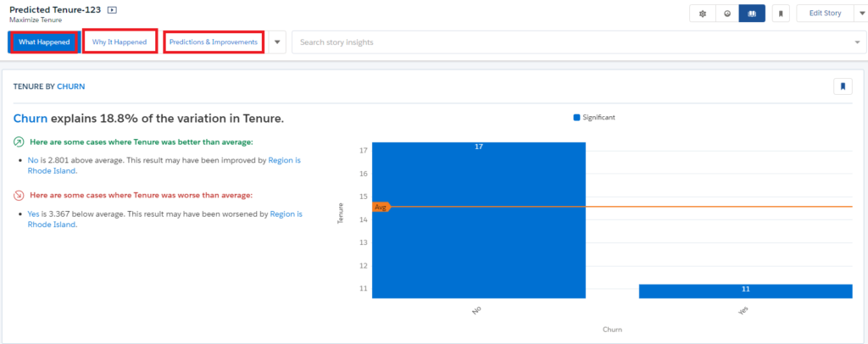Click the bookmark icon next to Edit Story

click(x=781, y=14)
